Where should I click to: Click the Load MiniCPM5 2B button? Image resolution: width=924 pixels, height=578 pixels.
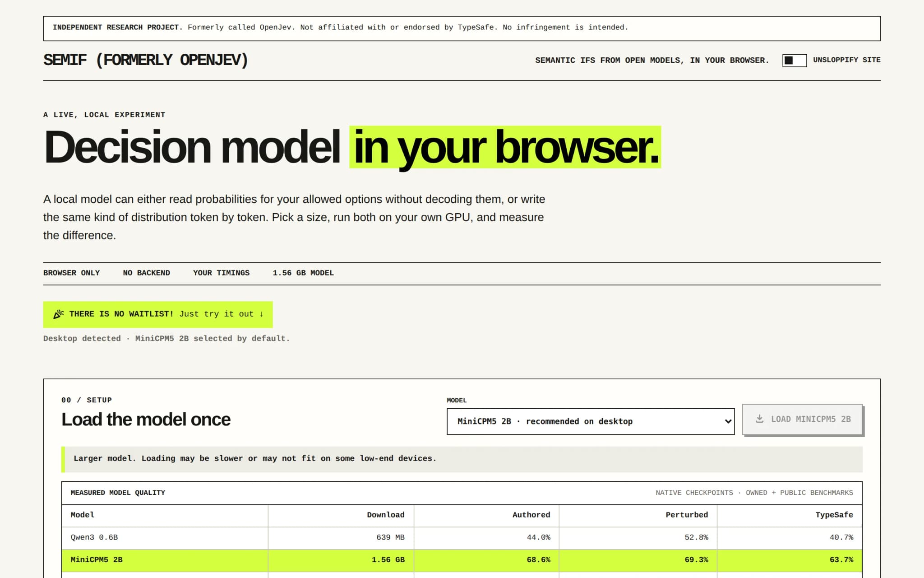(802, 419)
